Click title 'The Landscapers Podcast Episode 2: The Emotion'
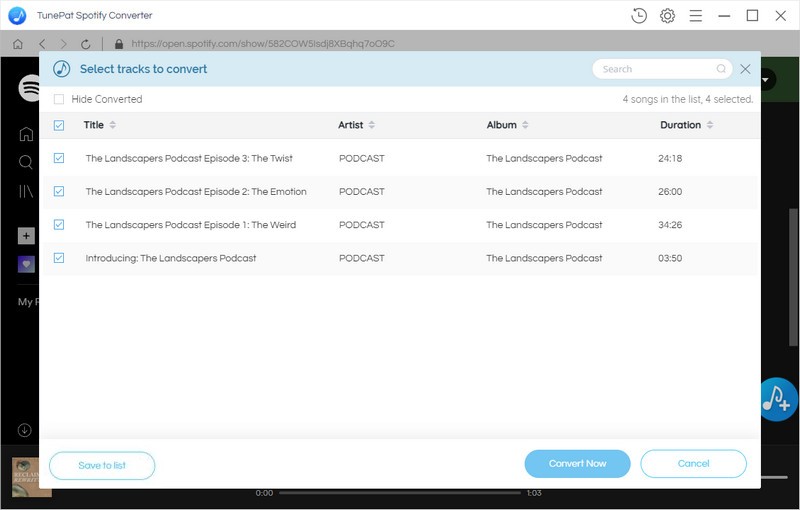This screenshot has width=800, height=510. 196,191
